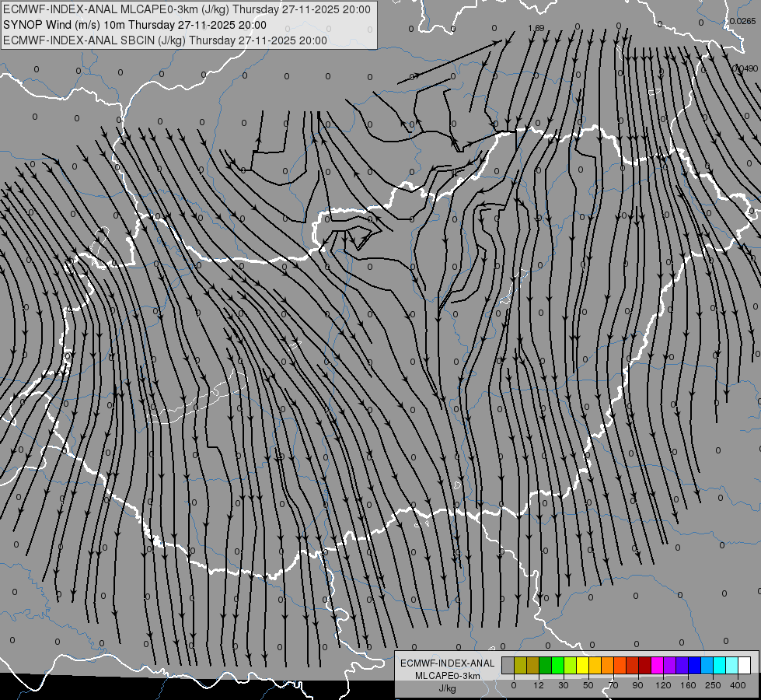Viewport: 761px width, 700px height.
Task: Click the legend scale label 160
Action: coord(688,685)
